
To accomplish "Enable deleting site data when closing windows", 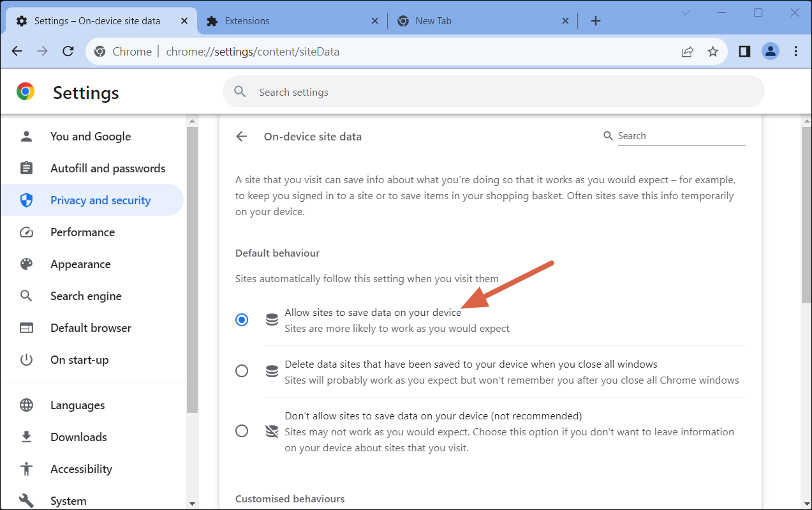I will click(x=241, y=370).
